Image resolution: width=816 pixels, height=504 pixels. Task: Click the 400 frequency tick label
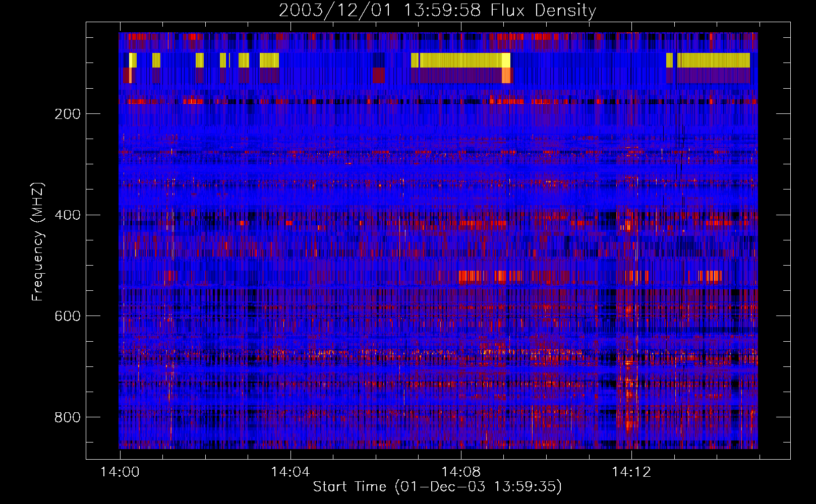(x=68, y=215)
